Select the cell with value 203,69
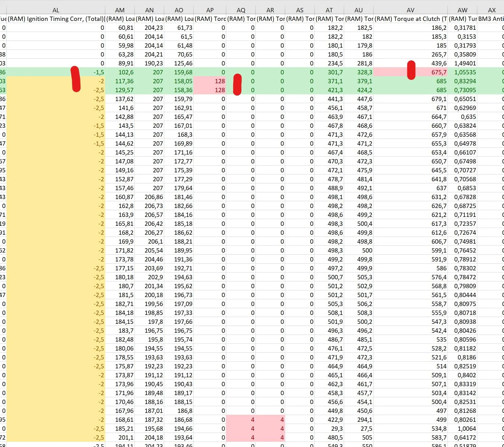This screenshot has height=447, width=504. click(149, 268)
